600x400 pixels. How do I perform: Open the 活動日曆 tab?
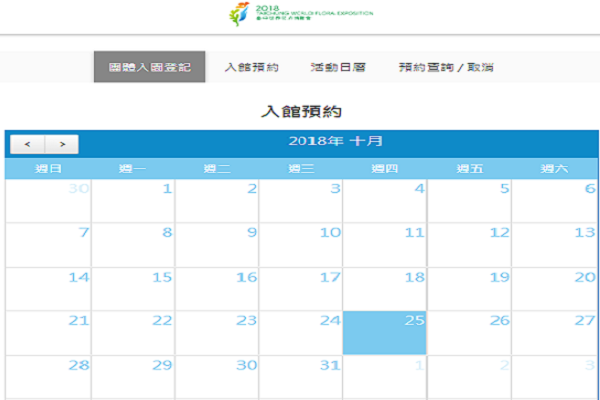pyautogui.click(x=338, y=67)
